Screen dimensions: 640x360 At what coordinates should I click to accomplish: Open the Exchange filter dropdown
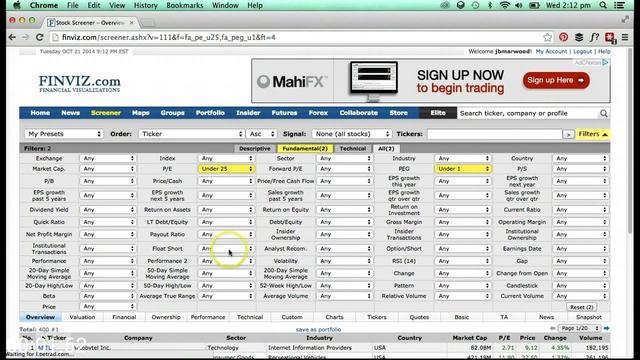[x=108, y=158]
